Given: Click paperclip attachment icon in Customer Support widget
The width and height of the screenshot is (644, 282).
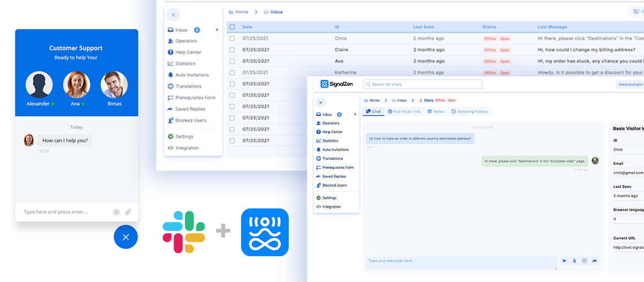Looking at the screenshot, I should 128,212.
